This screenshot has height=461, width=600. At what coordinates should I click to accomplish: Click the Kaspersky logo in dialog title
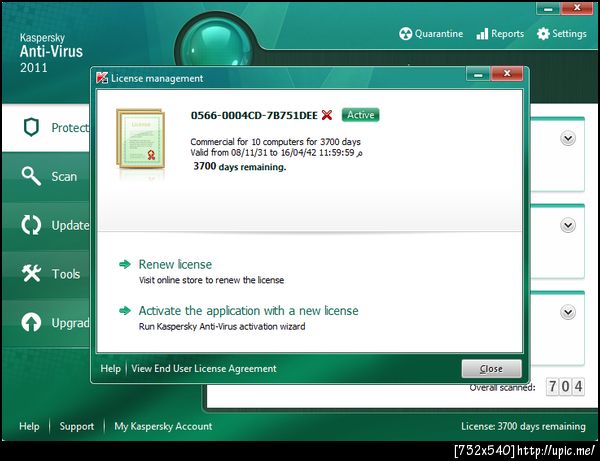(102, 78)
